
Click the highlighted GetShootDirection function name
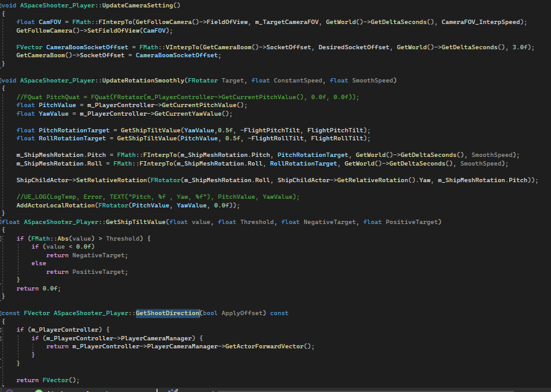tap(168, 313)
